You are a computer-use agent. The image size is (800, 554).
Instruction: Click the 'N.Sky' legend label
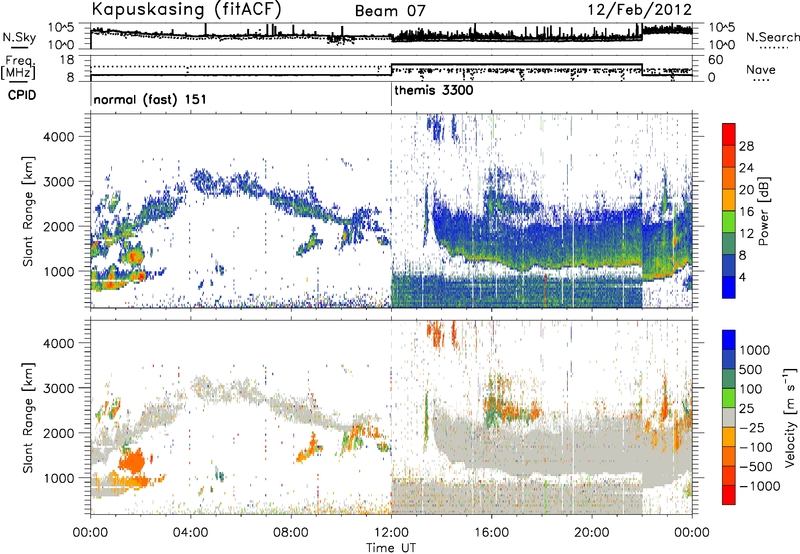pyautogui.click(x=19, y=38)
